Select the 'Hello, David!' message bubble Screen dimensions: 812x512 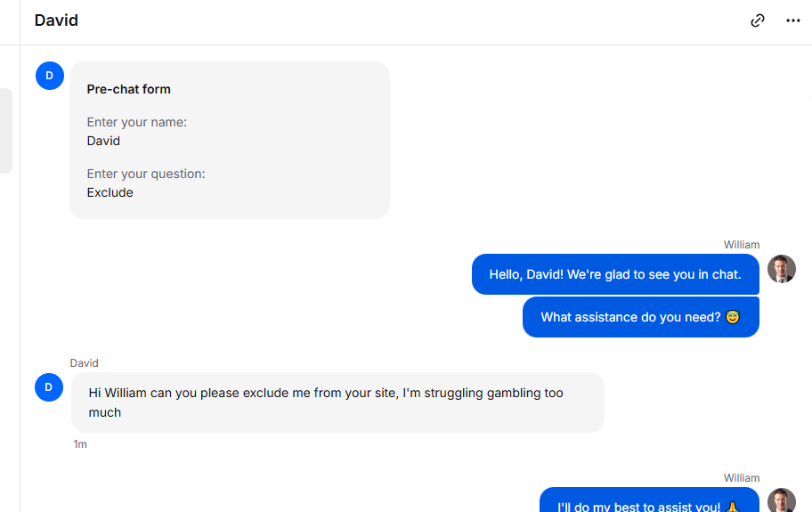pyautogui.click(x=615, y=274)
